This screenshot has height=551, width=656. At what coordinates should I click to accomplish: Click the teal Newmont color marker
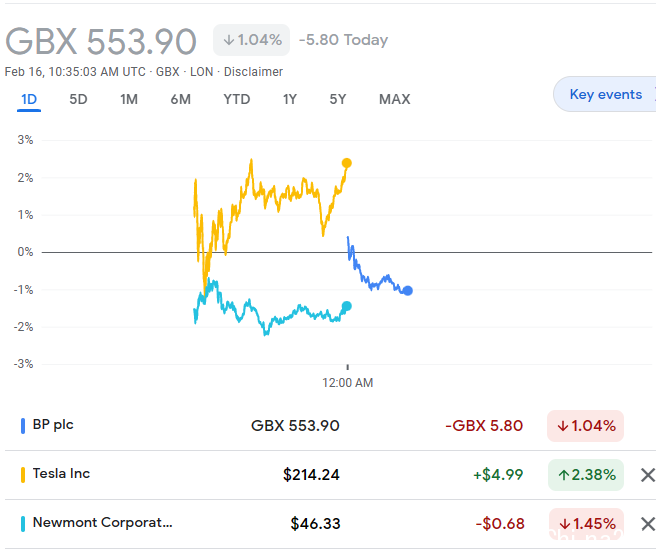point(23,524)
